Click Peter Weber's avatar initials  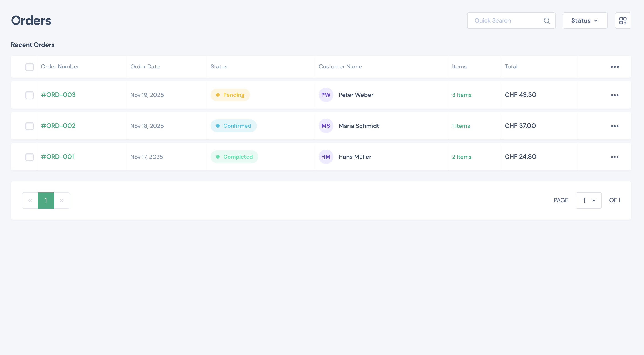[x=326, y=95]
